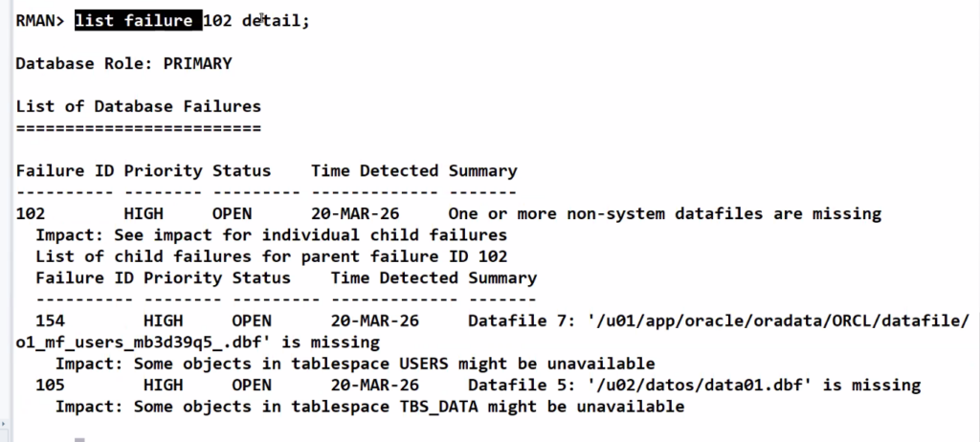
Task: Click the top 'Summary' column header
Action: (x=482, y=171)
